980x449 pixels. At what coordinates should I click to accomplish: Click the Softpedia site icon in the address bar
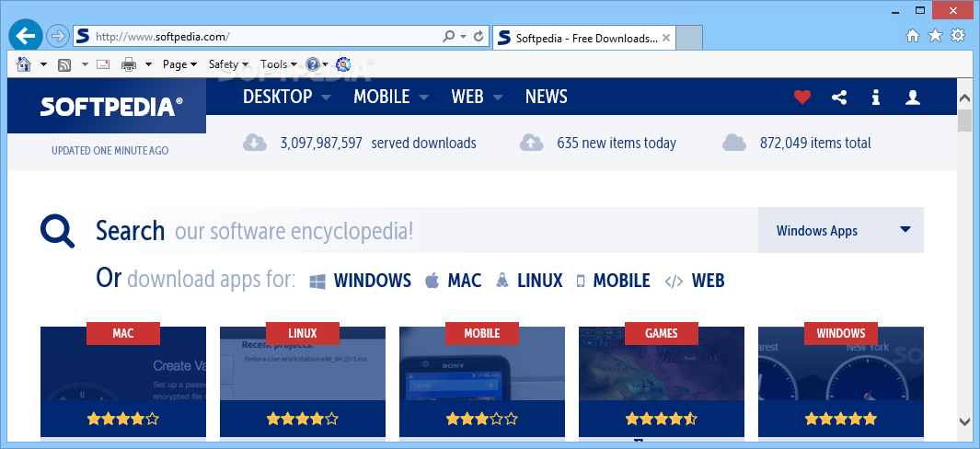pyautogui.click(x=83, y=36)
